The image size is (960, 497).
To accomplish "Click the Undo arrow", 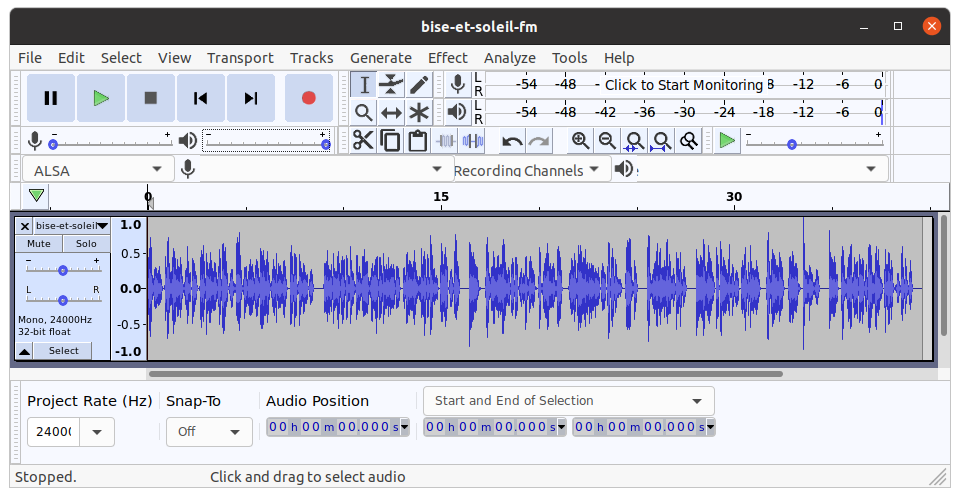I will pyautogui.click(x=512, y=141).
